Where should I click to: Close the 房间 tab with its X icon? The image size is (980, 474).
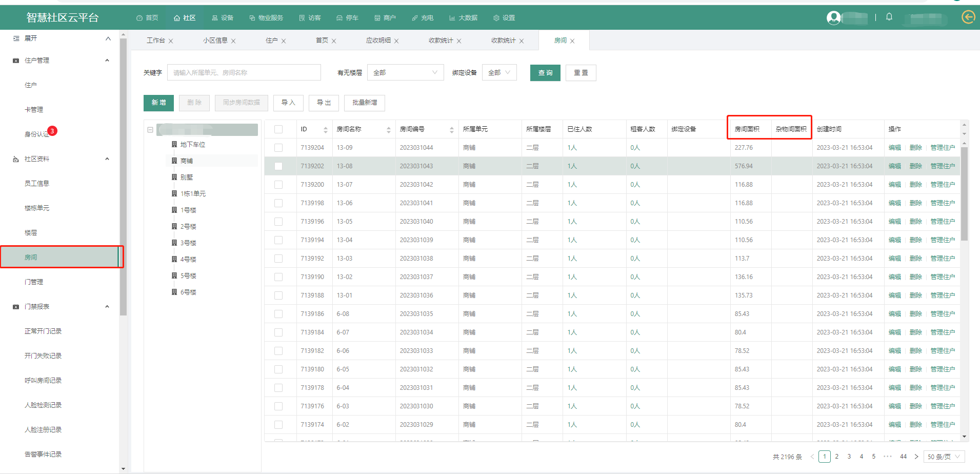[x=572, y=41]
